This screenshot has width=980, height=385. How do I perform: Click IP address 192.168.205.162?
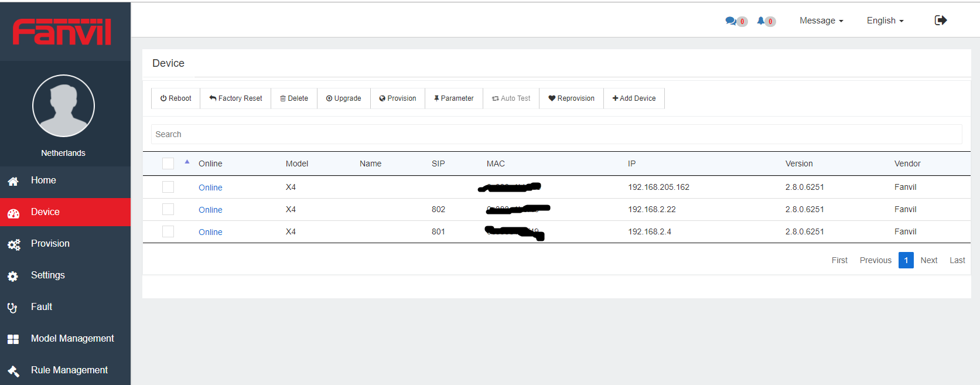tap(658, 187)
